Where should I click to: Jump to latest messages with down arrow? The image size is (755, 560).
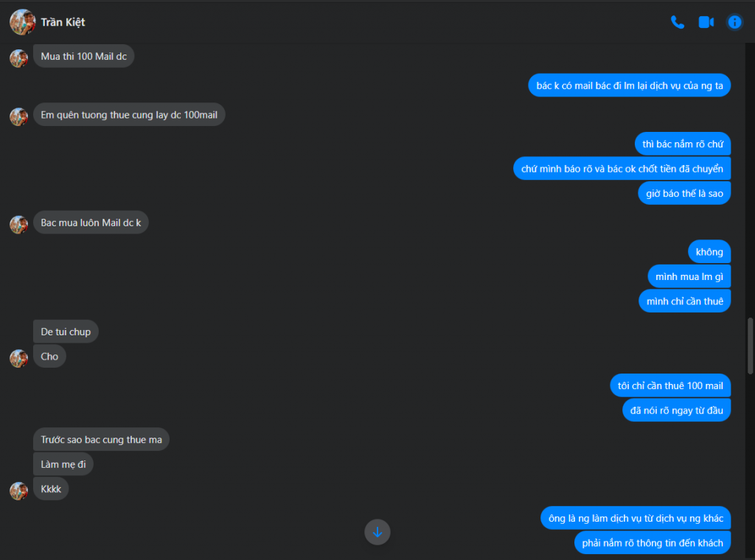pos(377,531)
